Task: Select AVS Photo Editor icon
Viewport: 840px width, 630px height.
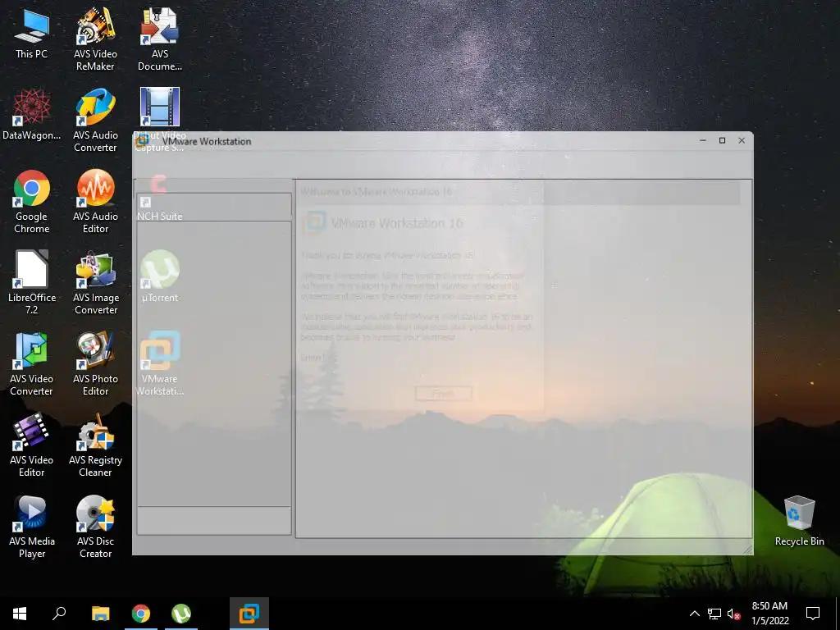Action: tap(95, 364)
